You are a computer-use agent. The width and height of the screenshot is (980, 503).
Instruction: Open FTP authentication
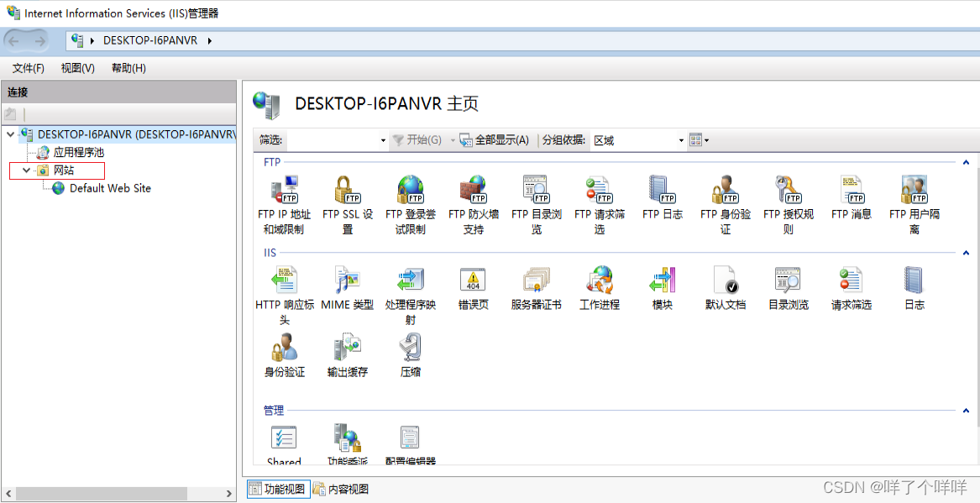pyautogui.click(x=726, y=205)
